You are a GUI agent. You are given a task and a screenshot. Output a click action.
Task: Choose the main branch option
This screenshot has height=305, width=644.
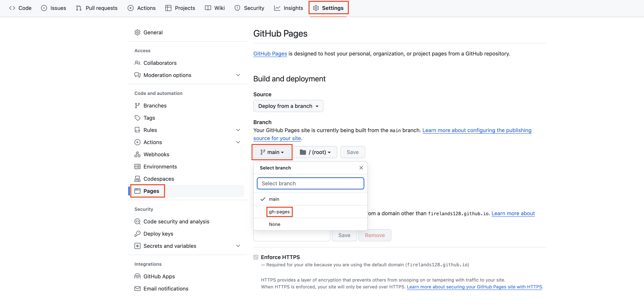pyautogui.click(x=310, y=200)
